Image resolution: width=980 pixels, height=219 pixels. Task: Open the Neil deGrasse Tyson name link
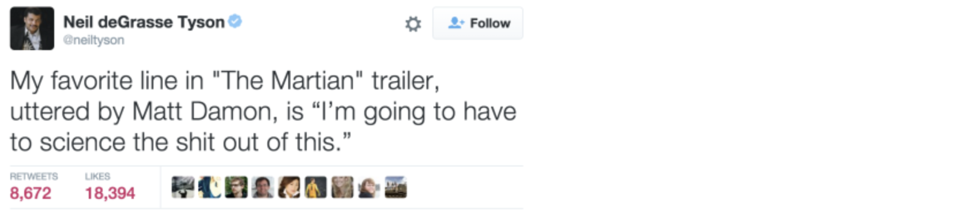click(x=144, y=22)
